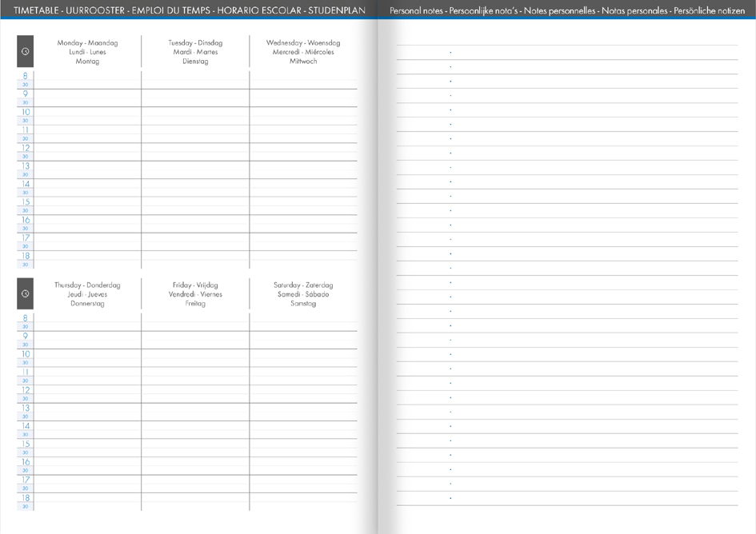Screen dimensions: 756x534
Task: Click the 8 hour label in top timetable
Action: [x=25, y=76]
